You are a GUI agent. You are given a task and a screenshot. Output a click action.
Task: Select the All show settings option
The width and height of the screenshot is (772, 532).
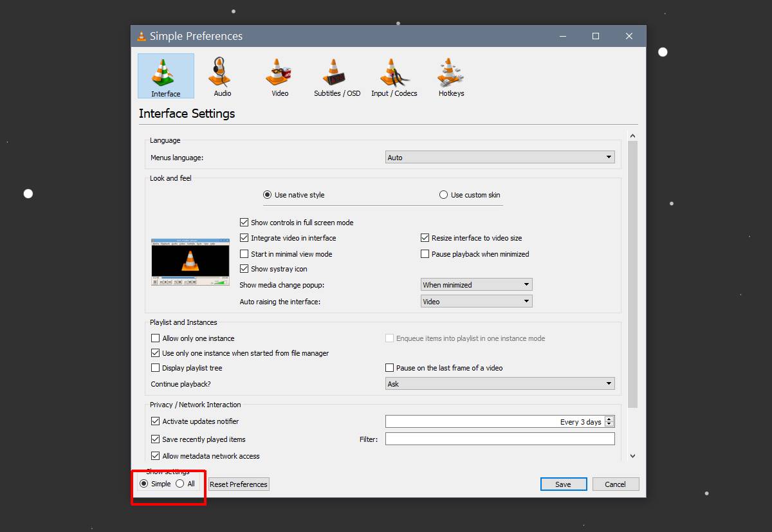coord(180,483)
